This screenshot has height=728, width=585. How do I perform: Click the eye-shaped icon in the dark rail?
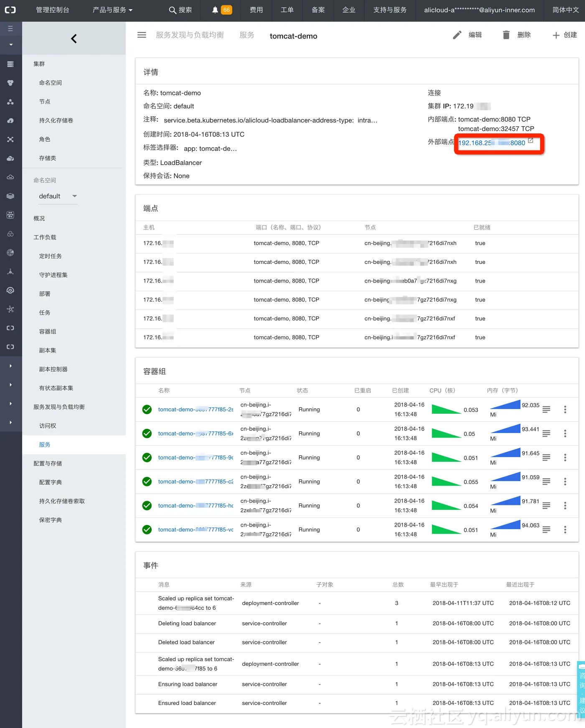[x=10, y=290]
